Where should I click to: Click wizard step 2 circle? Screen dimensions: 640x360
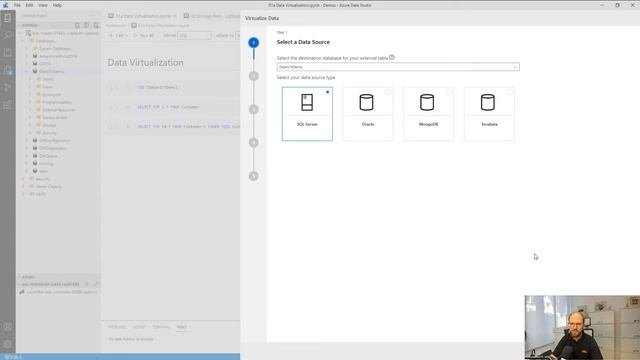(253, 76)
